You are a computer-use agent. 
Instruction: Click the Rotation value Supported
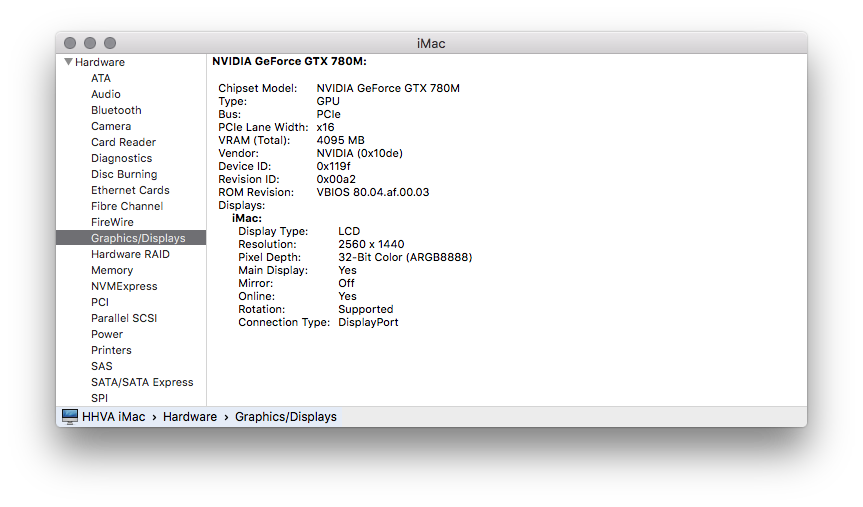[x=365, y=309]
